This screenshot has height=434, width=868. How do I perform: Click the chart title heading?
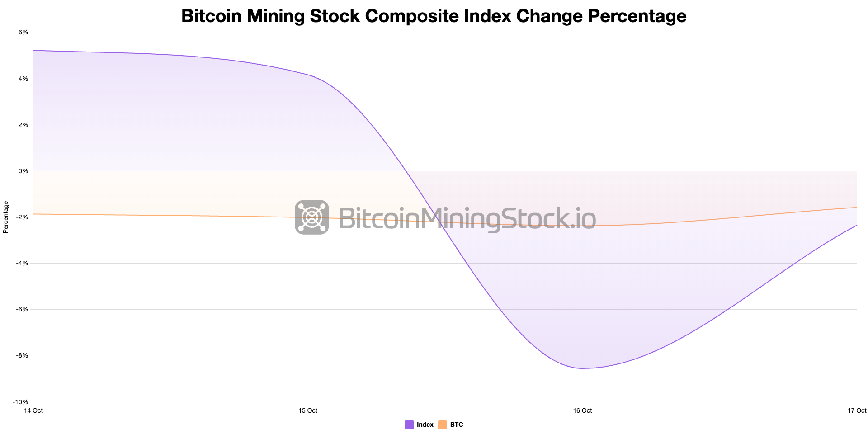pyautogui.click(x=434, y=16)
